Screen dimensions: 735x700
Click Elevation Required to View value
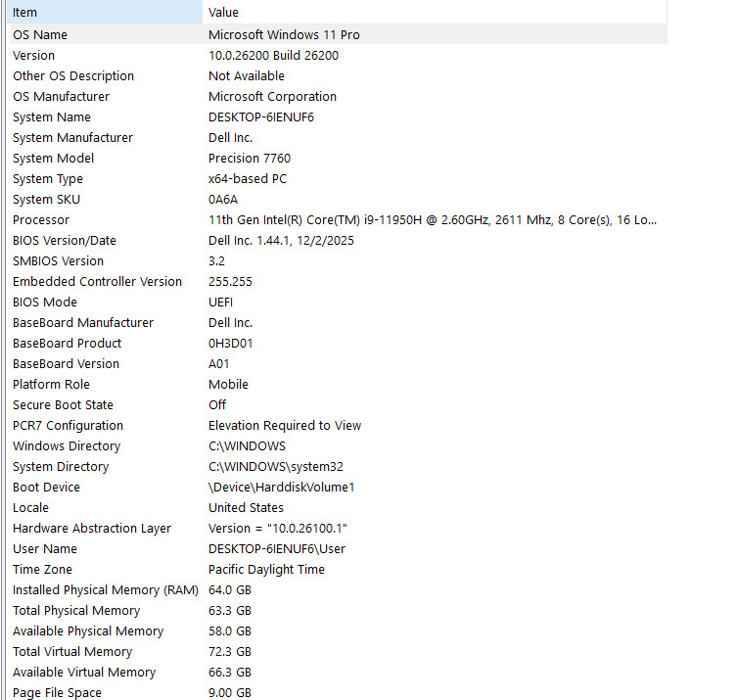(x=285, y=426)
